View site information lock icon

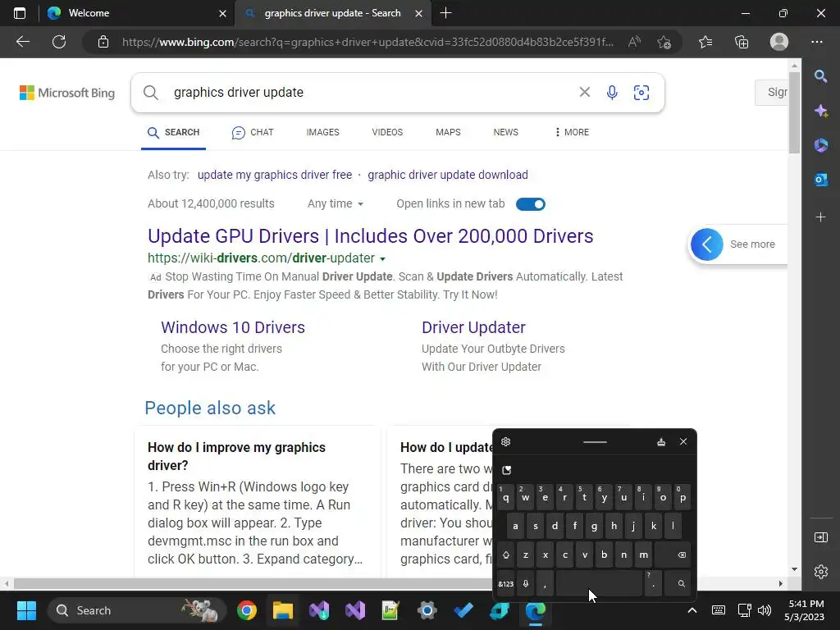point(103,42)
